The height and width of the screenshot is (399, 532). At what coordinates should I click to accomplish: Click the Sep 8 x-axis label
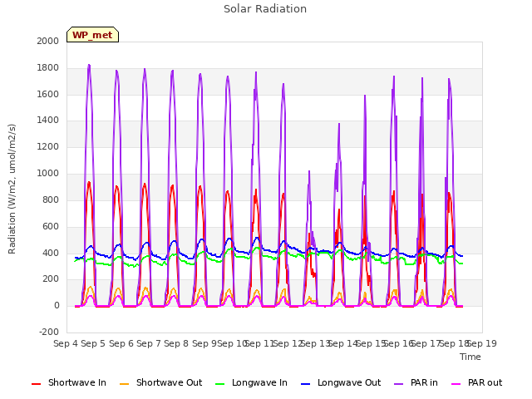tap(176, 343)
